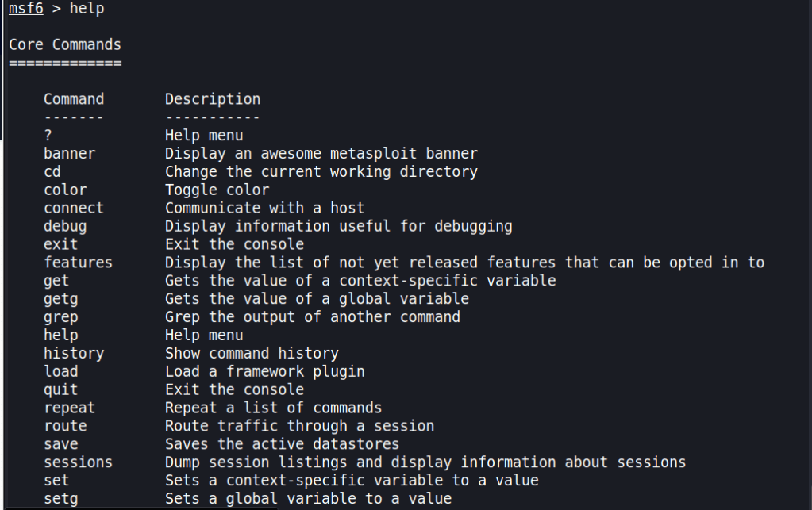Click 'Display an awesome metasploit banner' description
Screen dimensions: 812x510
tap(321, 154)
